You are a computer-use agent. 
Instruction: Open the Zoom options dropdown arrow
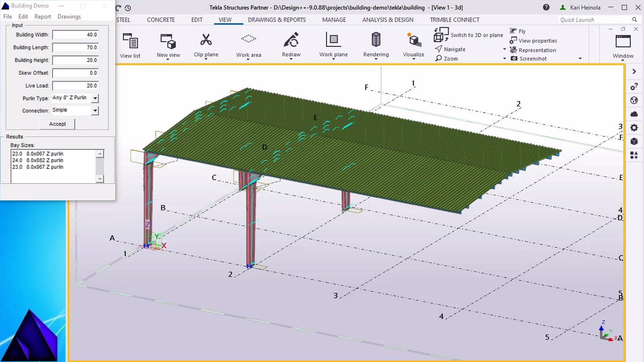pos(505,58)
